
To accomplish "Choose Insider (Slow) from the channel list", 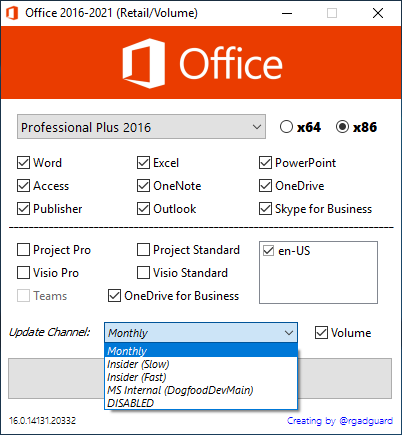I will (x=201, y=364).
